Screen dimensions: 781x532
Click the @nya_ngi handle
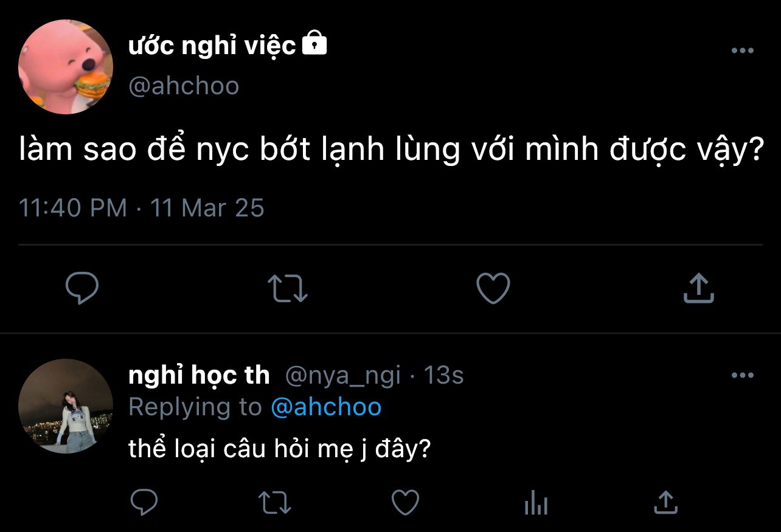click(343, 376)
